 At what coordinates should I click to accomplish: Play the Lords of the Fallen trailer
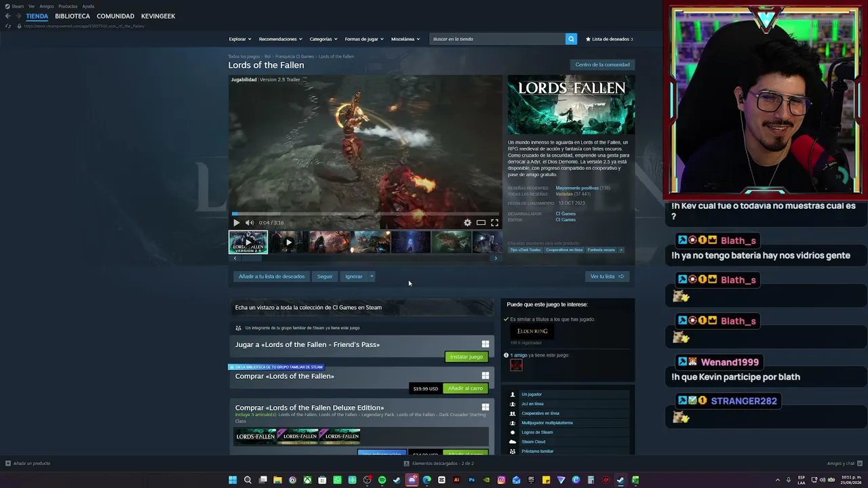236,222
